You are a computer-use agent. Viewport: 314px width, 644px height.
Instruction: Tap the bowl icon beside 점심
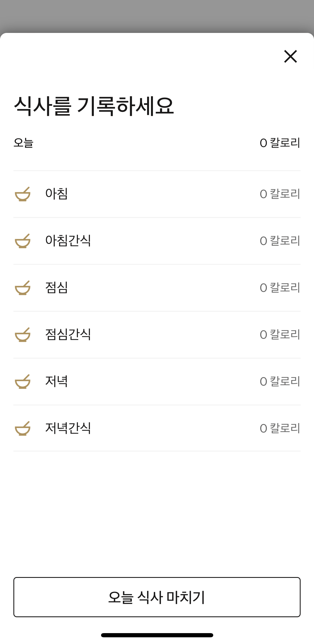point(23,288)
